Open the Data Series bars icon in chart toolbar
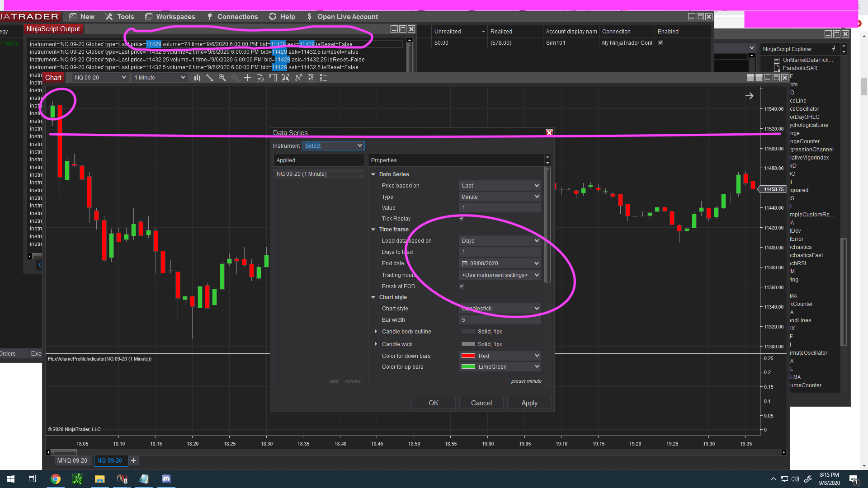Viewport: 868px width, 488px height. coord(197,78)
